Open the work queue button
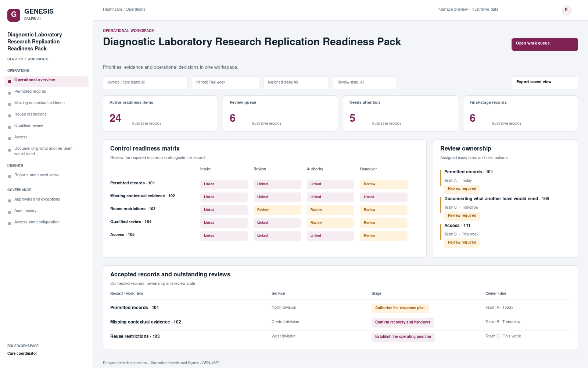588x368 pixels. coord(545,44)
